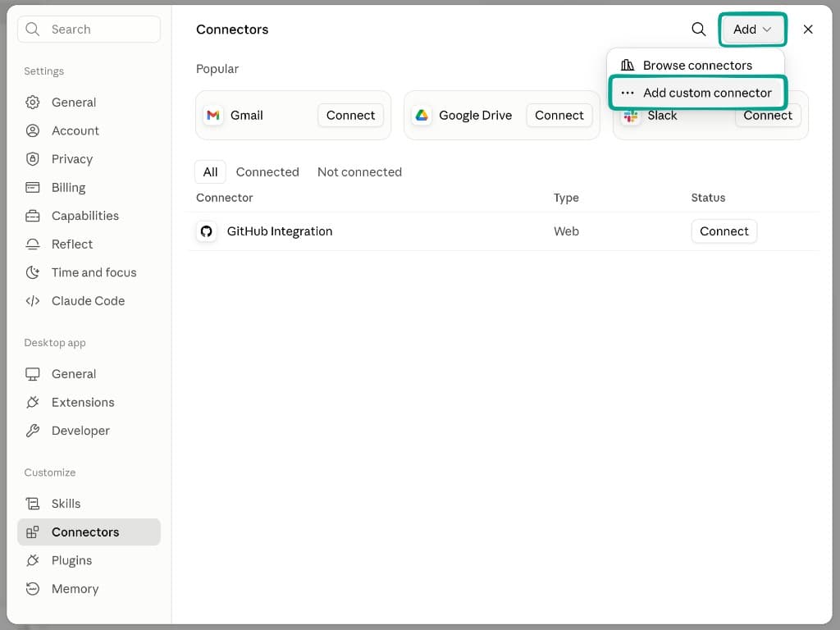Viewport: 840px width, 630px height.
Task: Open the Skills page under Customize
Action: (89, 504)
